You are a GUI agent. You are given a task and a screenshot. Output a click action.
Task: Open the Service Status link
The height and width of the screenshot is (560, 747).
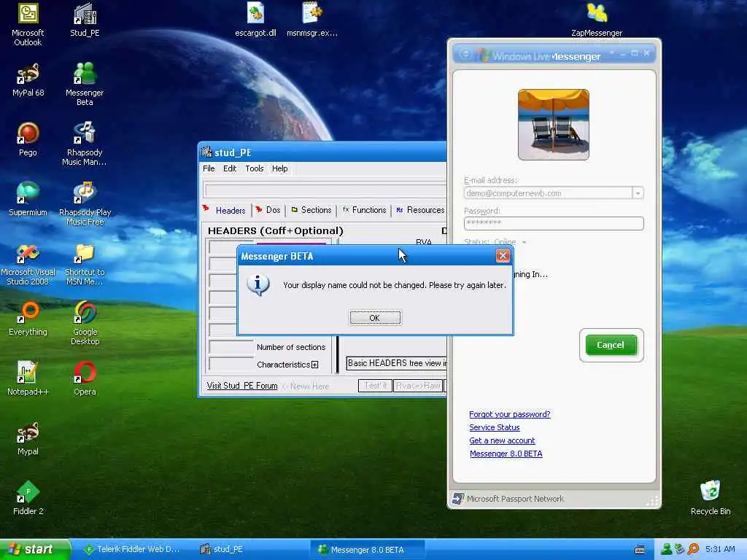coord(494,427)
